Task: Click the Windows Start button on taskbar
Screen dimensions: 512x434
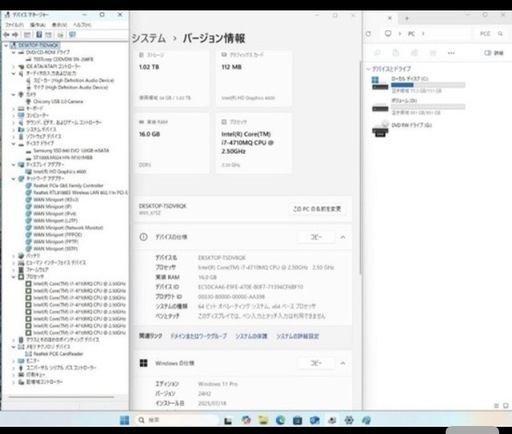Action: coord(124,420)
